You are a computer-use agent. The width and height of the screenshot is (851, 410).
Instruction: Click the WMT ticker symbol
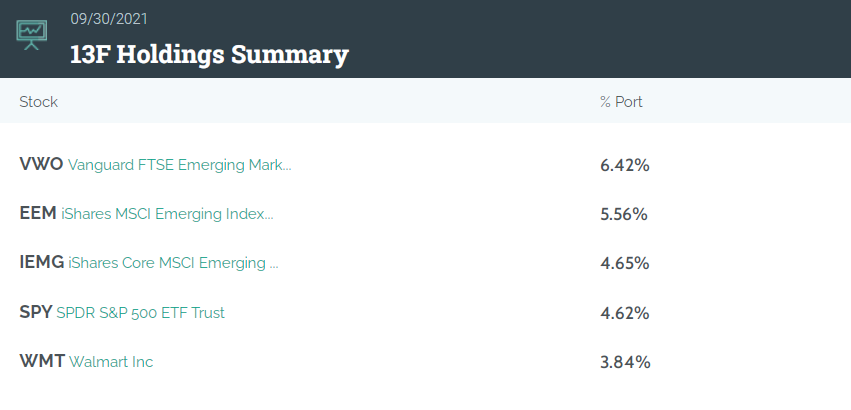coord(42,362)
